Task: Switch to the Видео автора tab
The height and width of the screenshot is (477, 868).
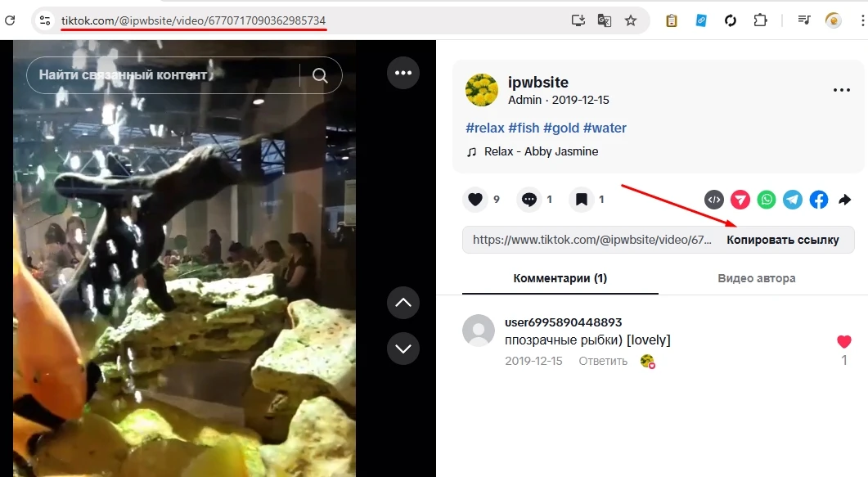Action: [756, 278]
